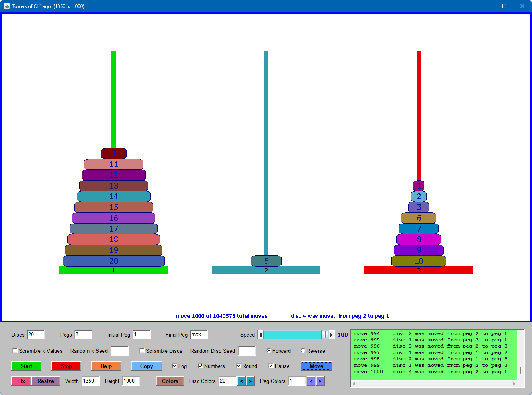Uncheck the Log checkbox
Viewport: 532px width, 395px height.
coord(174,366)
